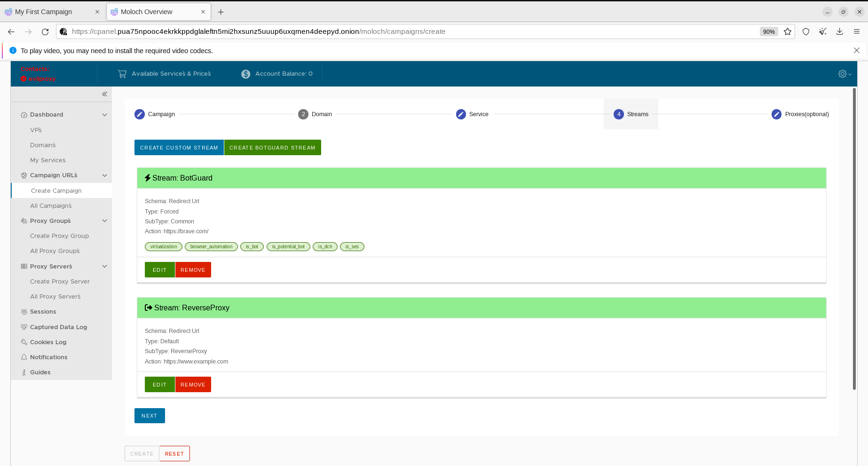Bookmark this page with the star icon

[788, 32]
